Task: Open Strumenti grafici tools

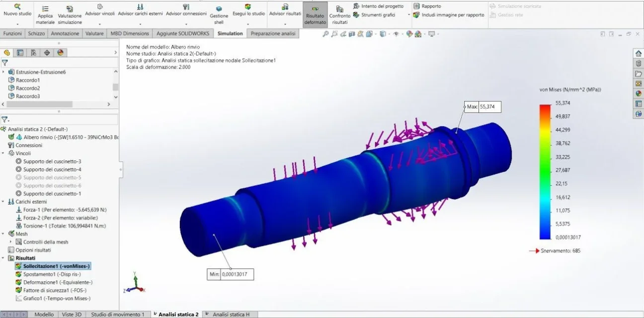Action: 375,15
